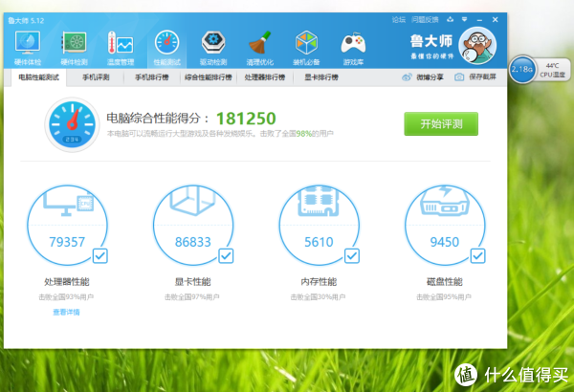This screenshot has height=392, width=574.
Task: Minimize the 鲁大师 window
Action: [x=479, y=20]
